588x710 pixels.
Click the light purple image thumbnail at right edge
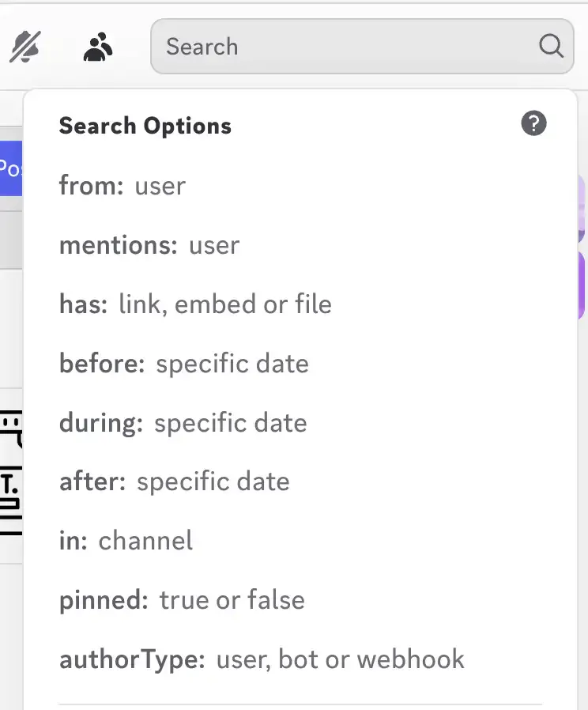582,206
